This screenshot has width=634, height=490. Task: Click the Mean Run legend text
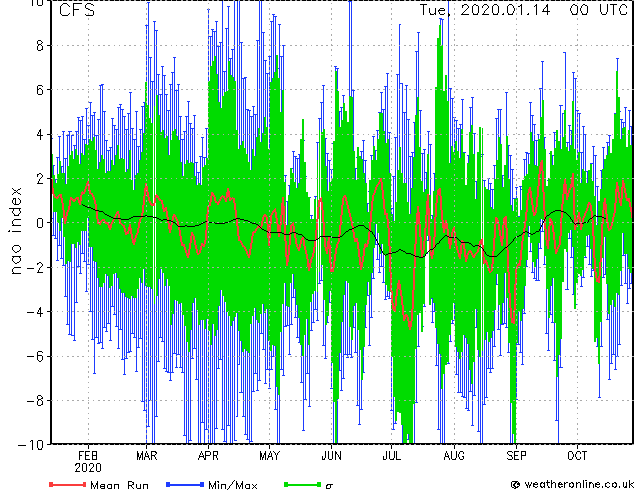(x=119, y=485)
